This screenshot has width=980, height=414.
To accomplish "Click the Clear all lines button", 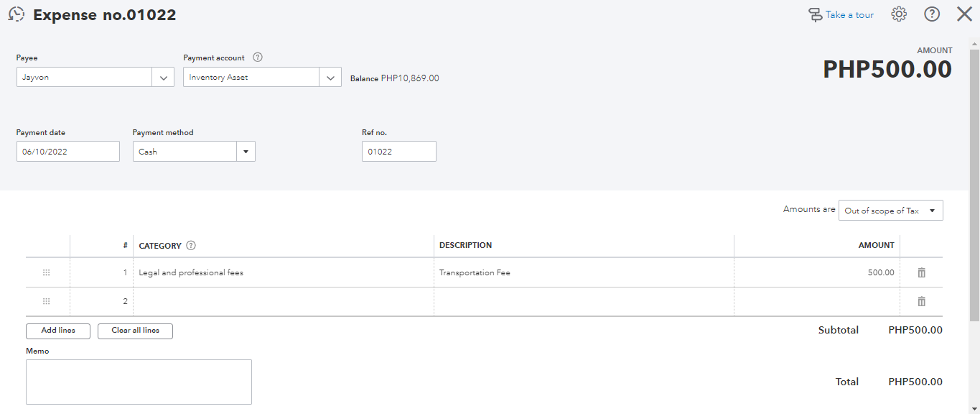I will (135, 331).
